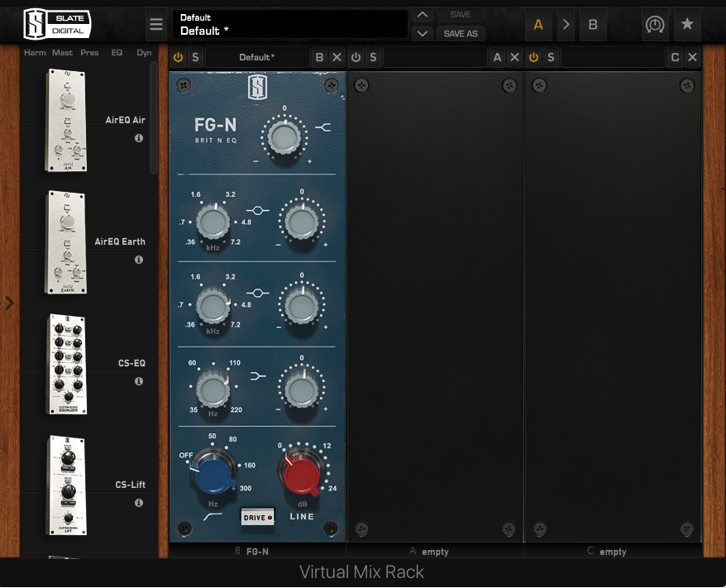Open the hamburger menu next to preset name
726x588 pixels.
tap(156, 24)
